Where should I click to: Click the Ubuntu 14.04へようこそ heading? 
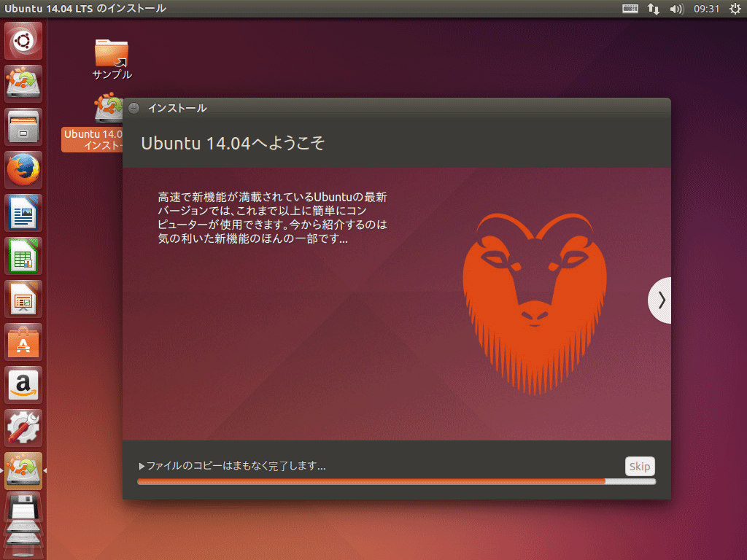233,143
